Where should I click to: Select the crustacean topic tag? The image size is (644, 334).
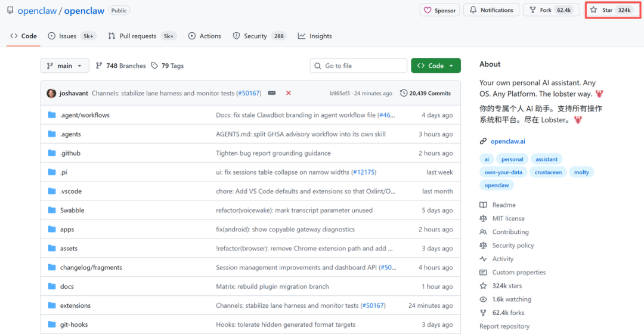click(547, 172)
